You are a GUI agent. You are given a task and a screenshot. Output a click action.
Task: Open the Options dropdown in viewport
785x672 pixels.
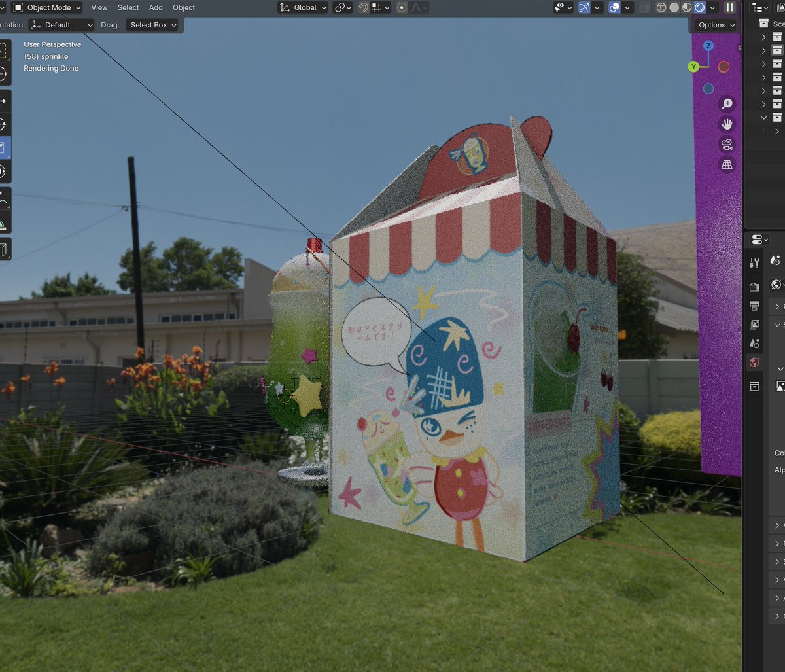(x=717, y=25)
